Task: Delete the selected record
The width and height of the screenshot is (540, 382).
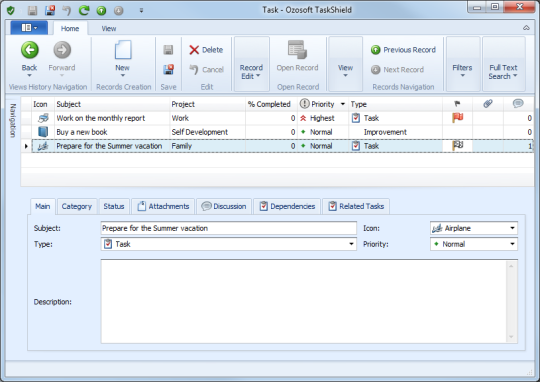Action: tap(206, 50)
